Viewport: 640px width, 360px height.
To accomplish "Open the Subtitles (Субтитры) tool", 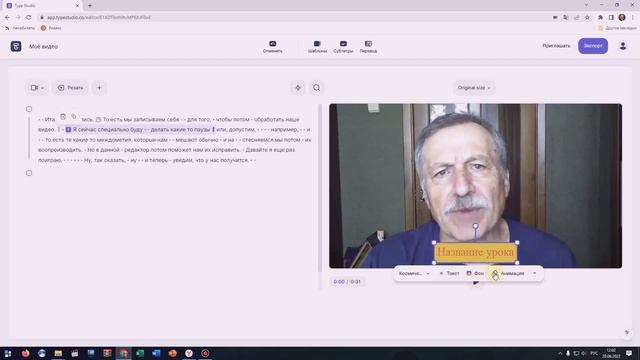I will click(343, 47).
